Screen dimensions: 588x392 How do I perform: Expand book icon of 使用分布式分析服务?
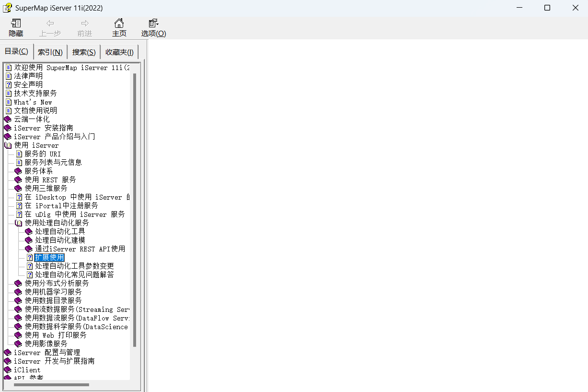(x=19, y=283)
